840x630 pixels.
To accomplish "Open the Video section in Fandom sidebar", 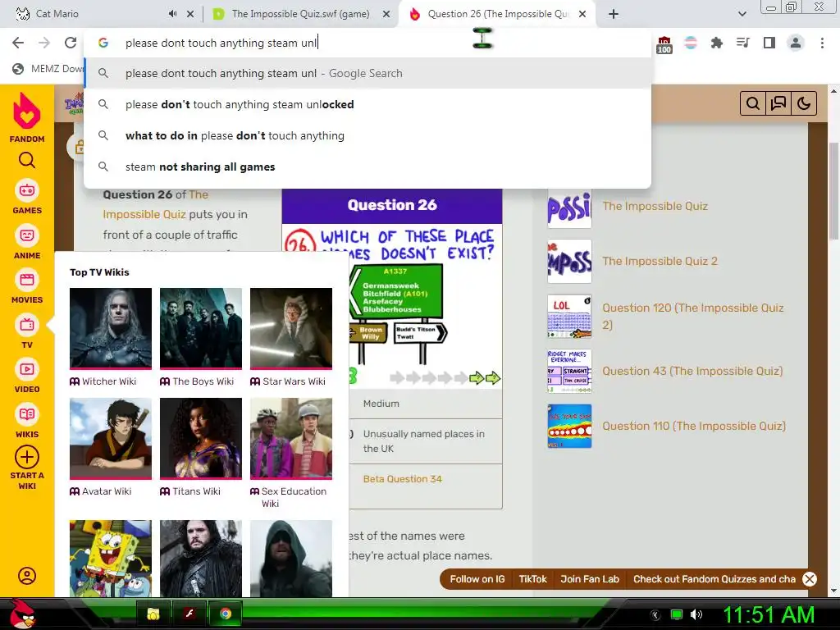I will click(x=27, y=377).
